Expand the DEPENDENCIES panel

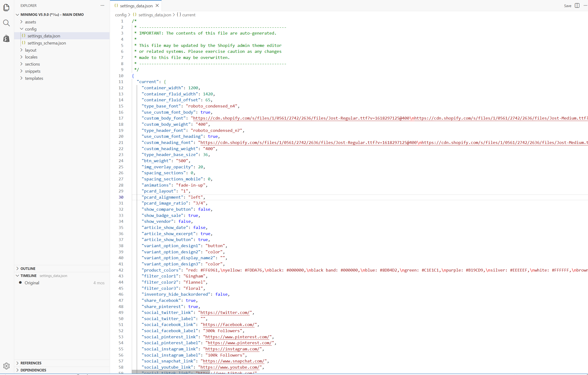click(33, 370)
